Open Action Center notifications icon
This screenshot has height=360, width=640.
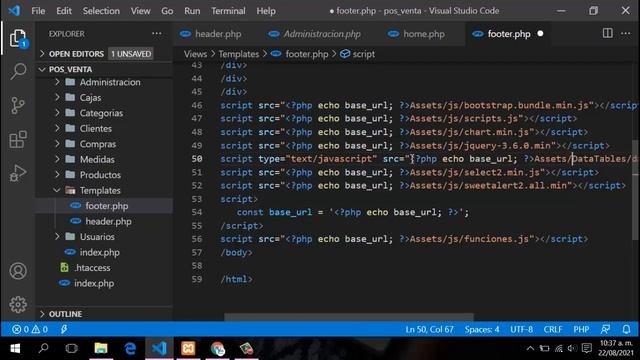(587, 348)
